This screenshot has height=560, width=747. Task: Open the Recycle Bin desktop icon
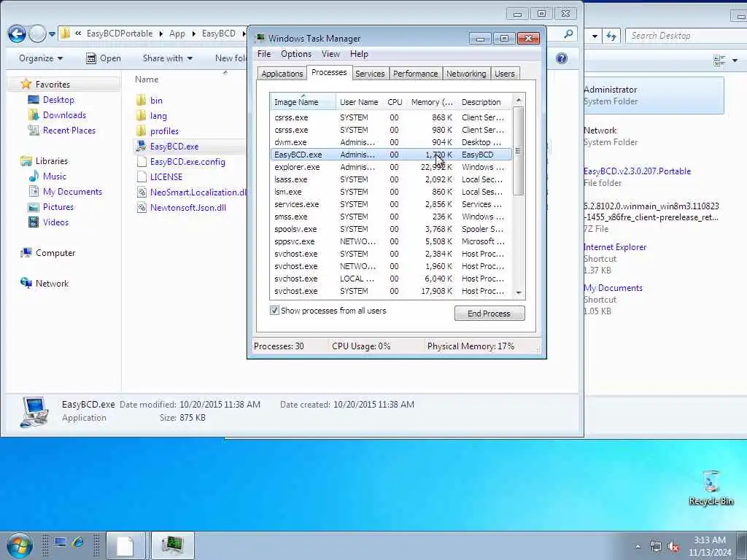point(711,487)
